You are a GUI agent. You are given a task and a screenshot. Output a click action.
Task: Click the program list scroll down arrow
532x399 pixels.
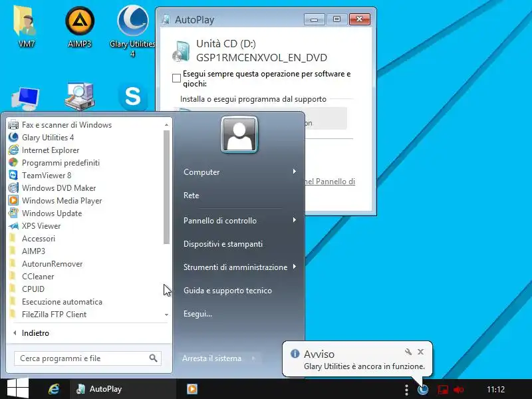click(166, 315)
